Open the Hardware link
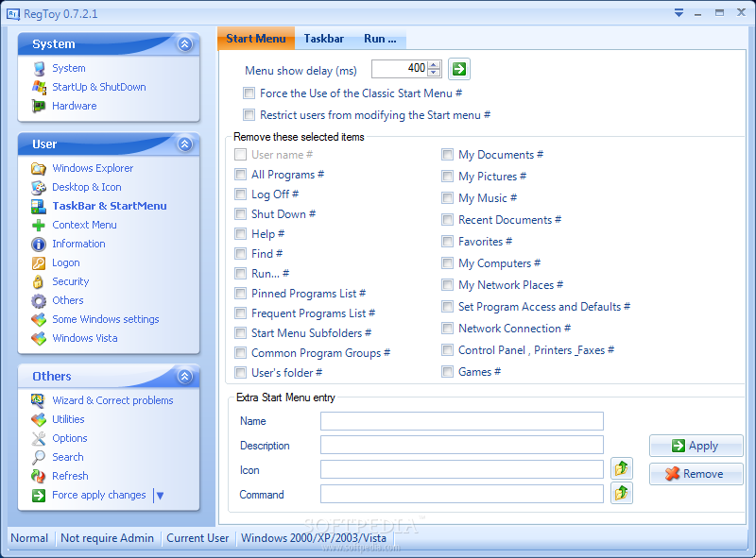This screenshot has width=756, height=558. [x=75, y=106]
